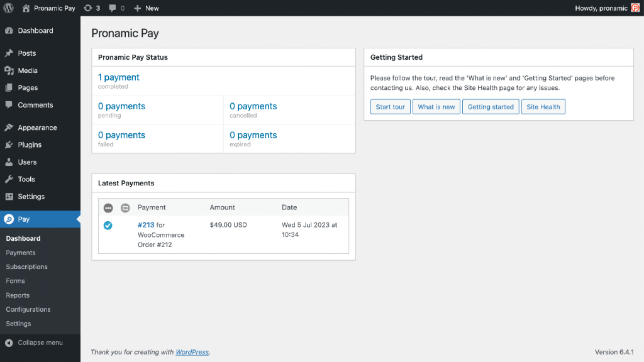The width and height of the screenshot is (644, 362).
Task: Open the 1 payment completed link
Action: [x=119, y=77]
